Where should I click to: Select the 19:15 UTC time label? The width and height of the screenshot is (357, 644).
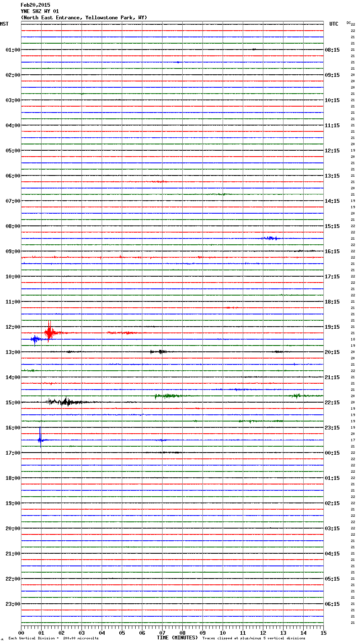tap(332, 327)
